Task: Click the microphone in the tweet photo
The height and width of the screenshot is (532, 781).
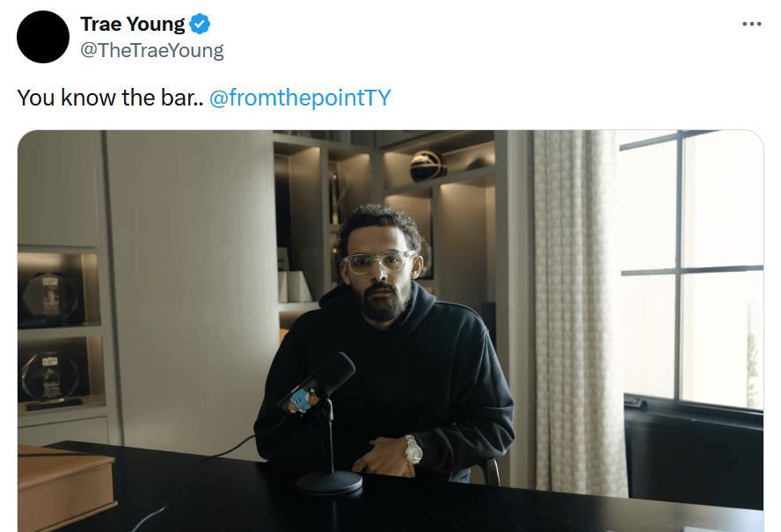Action: coord(318,382)
